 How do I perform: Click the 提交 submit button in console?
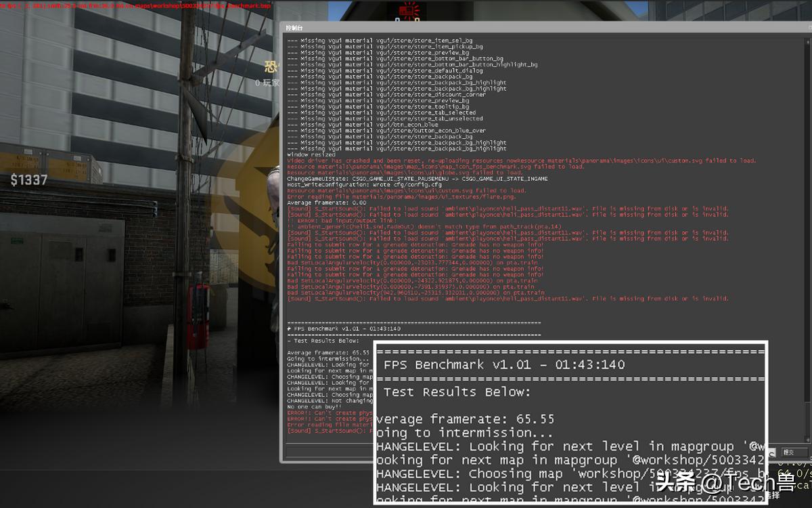click(x=794, y=452)
